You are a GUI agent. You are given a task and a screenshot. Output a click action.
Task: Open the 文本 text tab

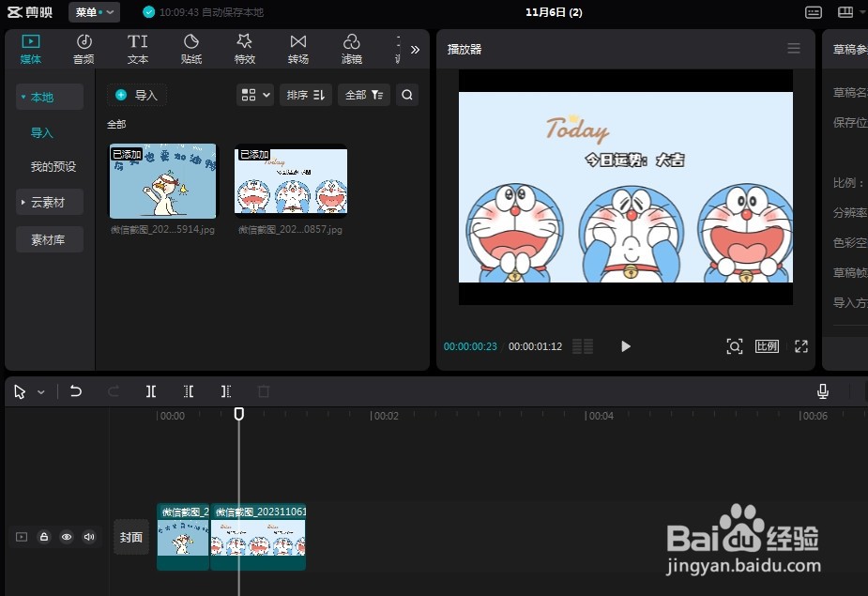(x=137, y=49)
